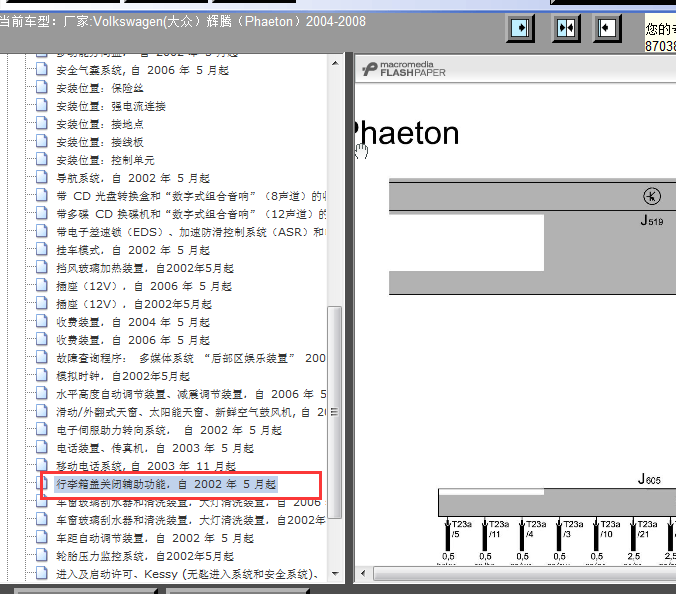Click connector pin label T23a /5
This screenshot has height=594, width=676.
click(461, 529)
